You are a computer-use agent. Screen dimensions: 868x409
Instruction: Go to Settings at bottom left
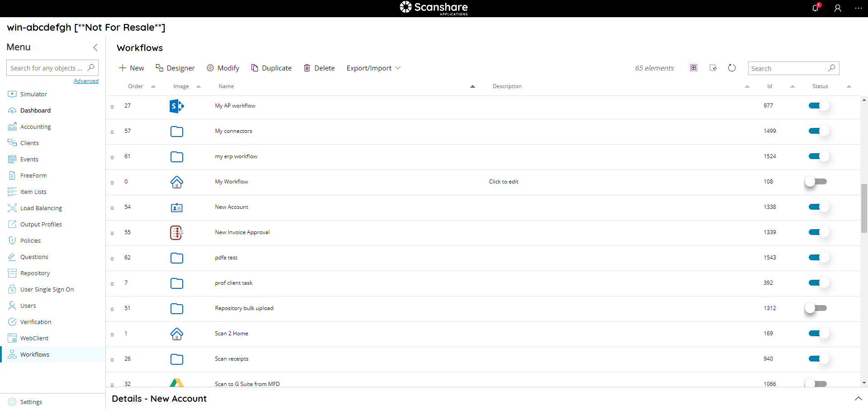pos(31,402)
